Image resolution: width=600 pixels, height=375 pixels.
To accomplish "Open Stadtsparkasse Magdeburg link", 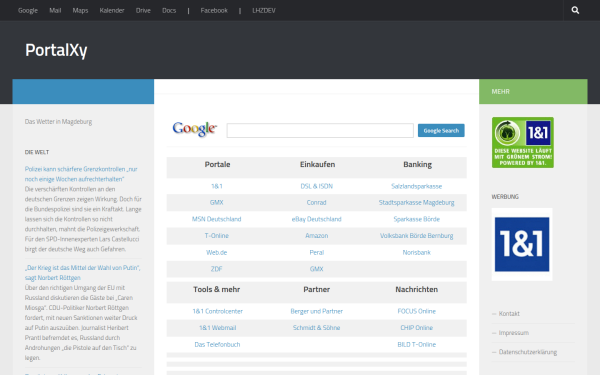I will coord(416,202).
